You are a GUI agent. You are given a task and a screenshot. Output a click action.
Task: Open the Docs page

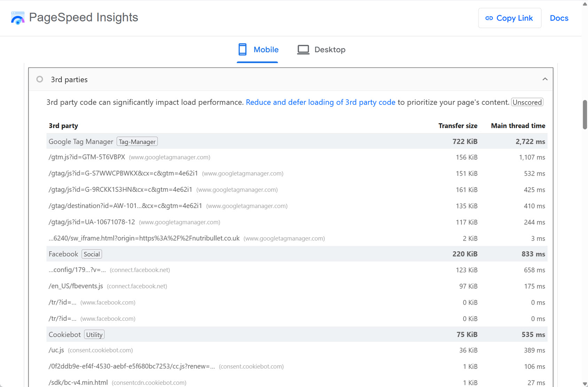pos(559,18)
